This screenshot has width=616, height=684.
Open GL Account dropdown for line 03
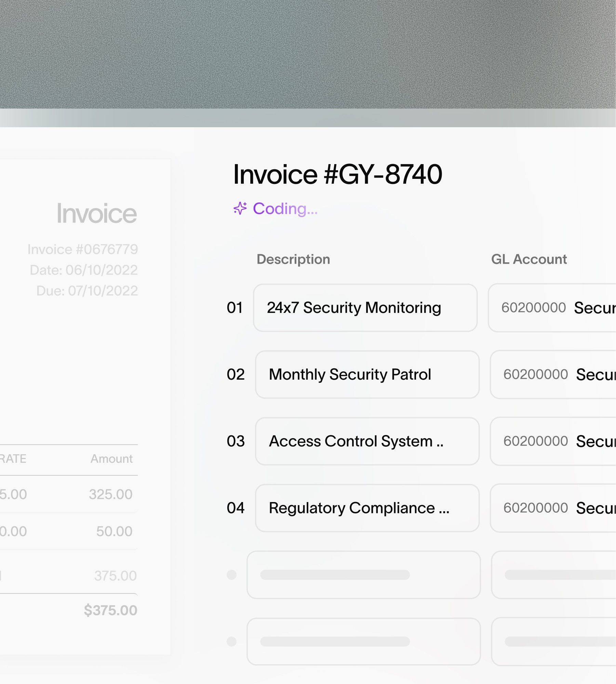553,441
